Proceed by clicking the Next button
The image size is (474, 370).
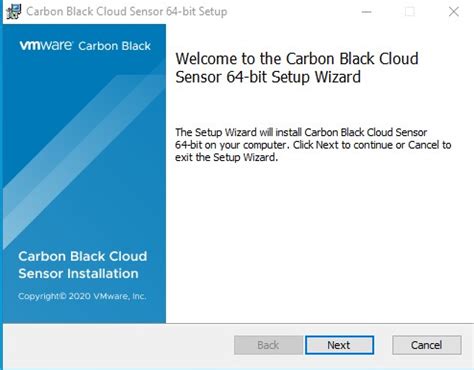pyautogui.click(x=339, y=345)
